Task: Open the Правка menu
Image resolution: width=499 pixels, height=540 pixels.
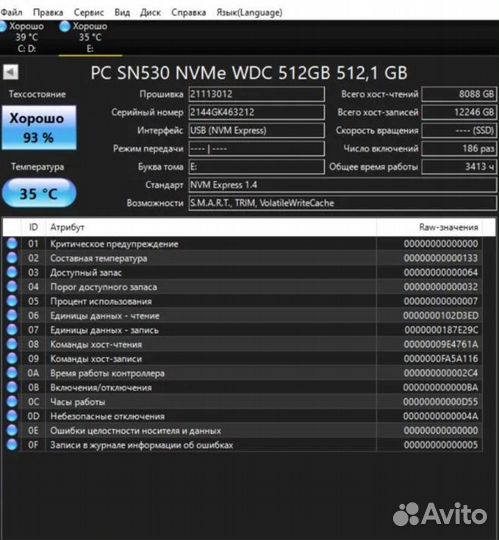Action: pos(48,12)
